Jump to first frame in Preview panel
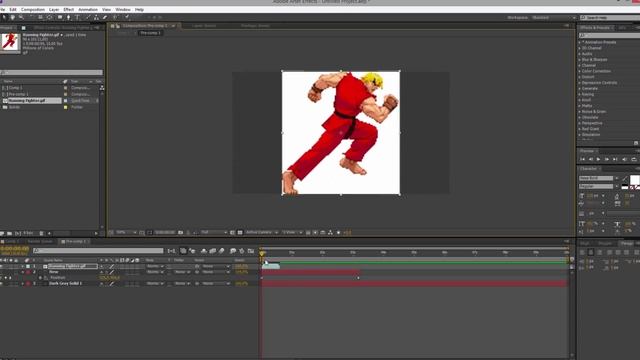Viewport: 640px width, 360px height. pos(582,159)
